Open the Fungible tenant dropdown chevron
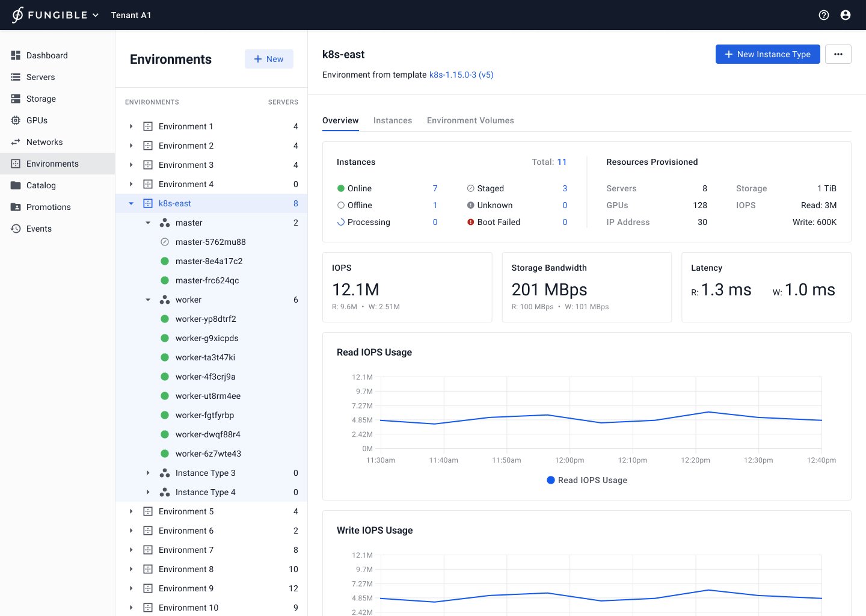The height and width of the screenshot is (616, 866). point(95,15)
